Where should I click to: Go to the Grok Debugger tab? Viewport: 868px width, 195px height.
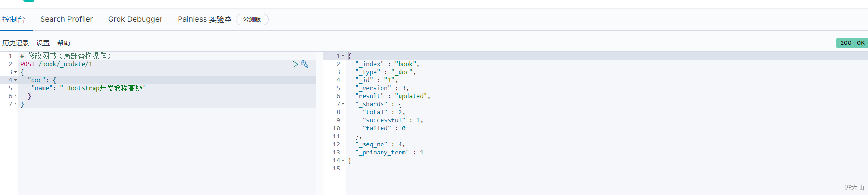135,19
